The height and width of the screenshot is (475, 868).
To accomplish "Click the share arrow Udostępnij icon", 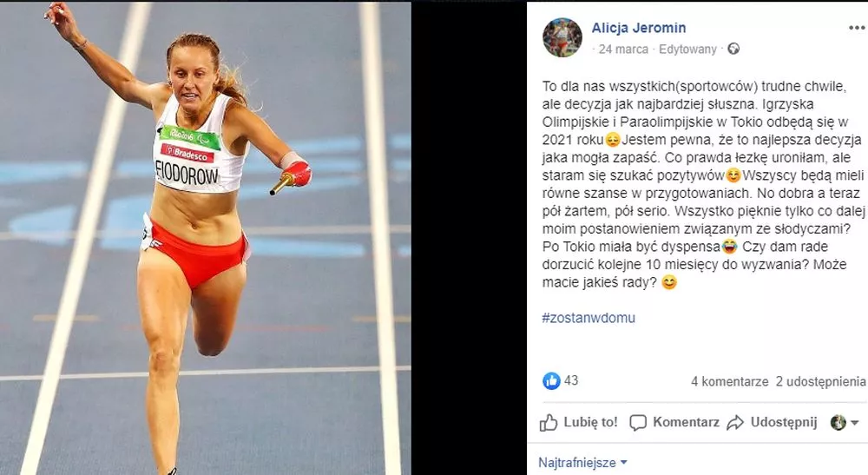I will tap(735, 422).
